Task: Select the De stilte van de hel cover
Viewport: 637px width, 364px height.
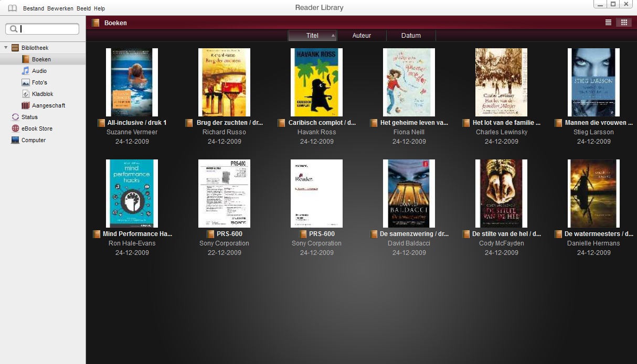Action: tap(501, 194)
